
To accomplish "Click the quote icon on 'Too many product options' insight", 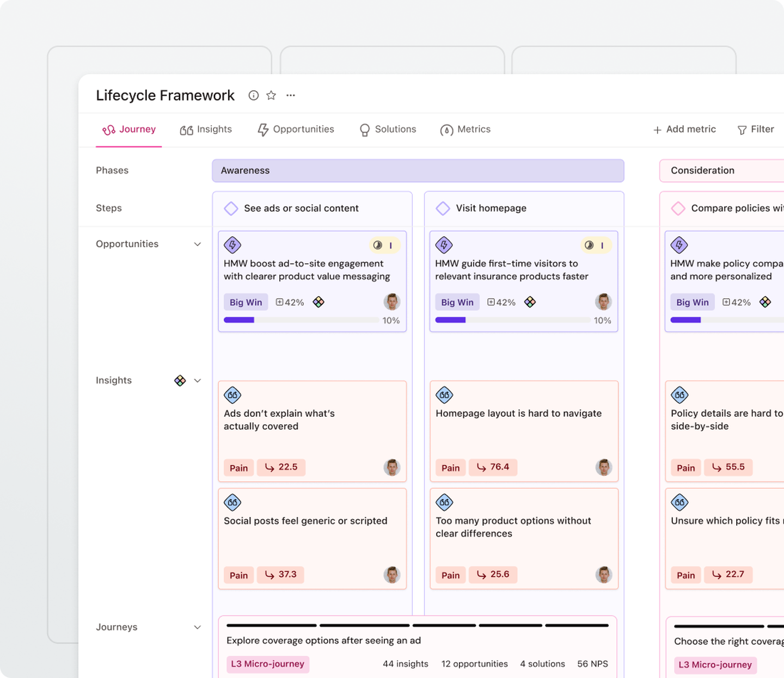I will click(444, 502).
